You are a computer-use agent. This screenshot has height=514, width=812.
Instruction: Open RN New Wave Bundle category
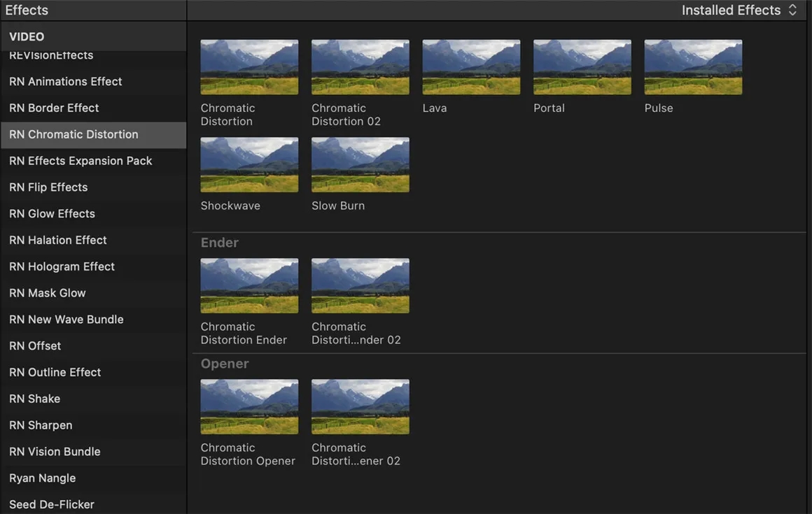coord(66,320)
